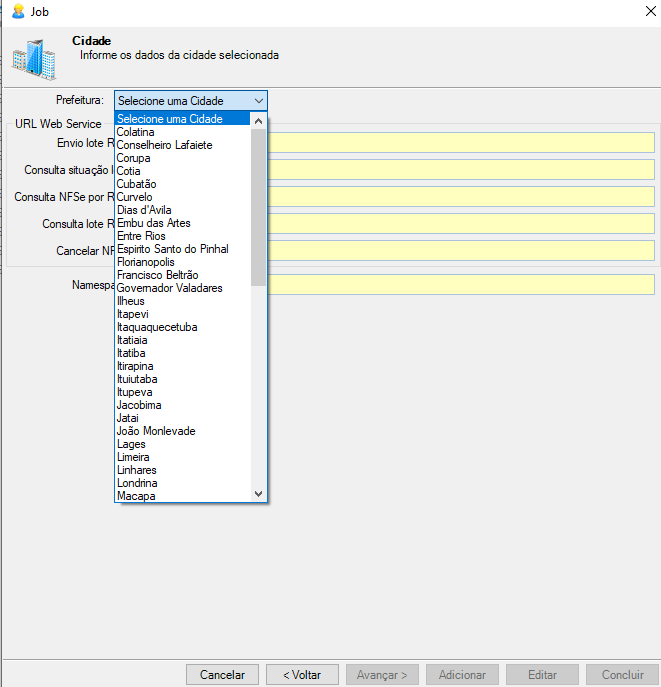
Task: Pick Espirito Santo do Pinhal option
Action: [x=172, y=249]
